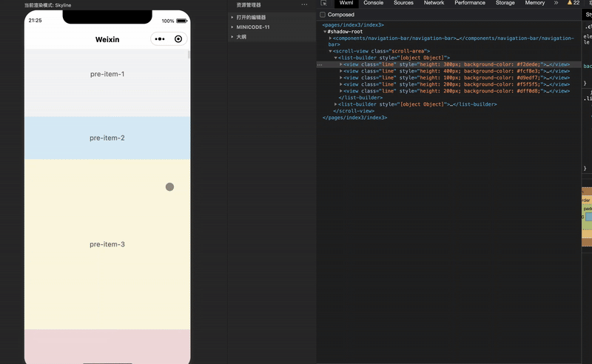Screen dimensions: 592x364
Task: Click the simulator scroll bar thumb
Action: pos(189,54)
